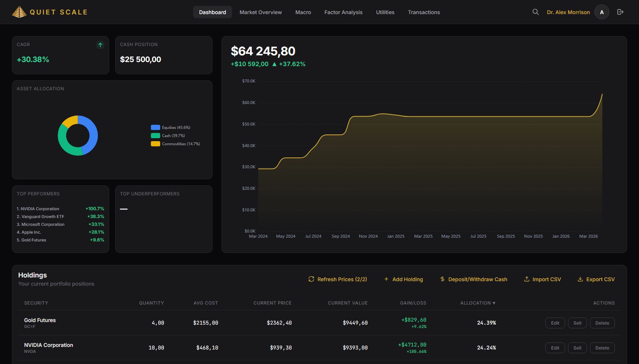Edit the NVIDIA Corporation holding
Image resolution: width=639 pixels, height=364 pixels.
pyautogui.click(x=555, y=348)
